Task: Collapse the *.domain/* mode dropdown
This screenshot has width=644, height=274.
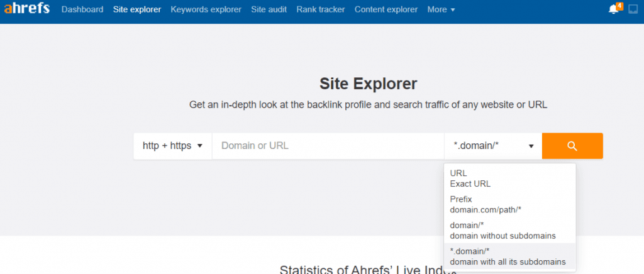Action: (493, 146)
